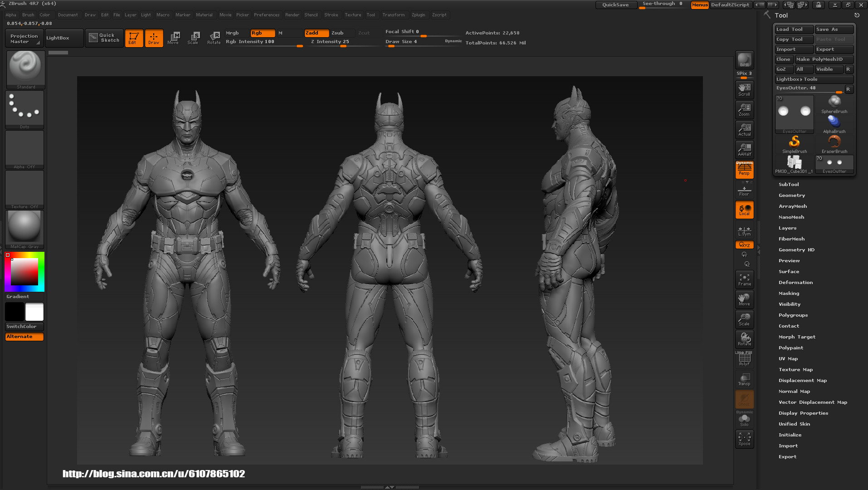868x490 pixels.
Task: Pick a color in the color picker square
Action: coord(24,272)
